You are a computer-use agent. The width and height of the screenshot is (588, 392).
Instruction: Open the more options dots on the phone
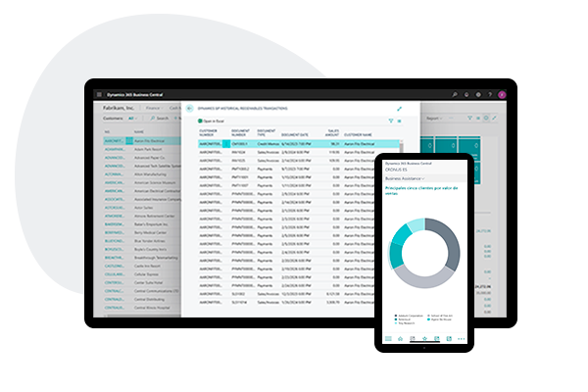tap(461, 339)
